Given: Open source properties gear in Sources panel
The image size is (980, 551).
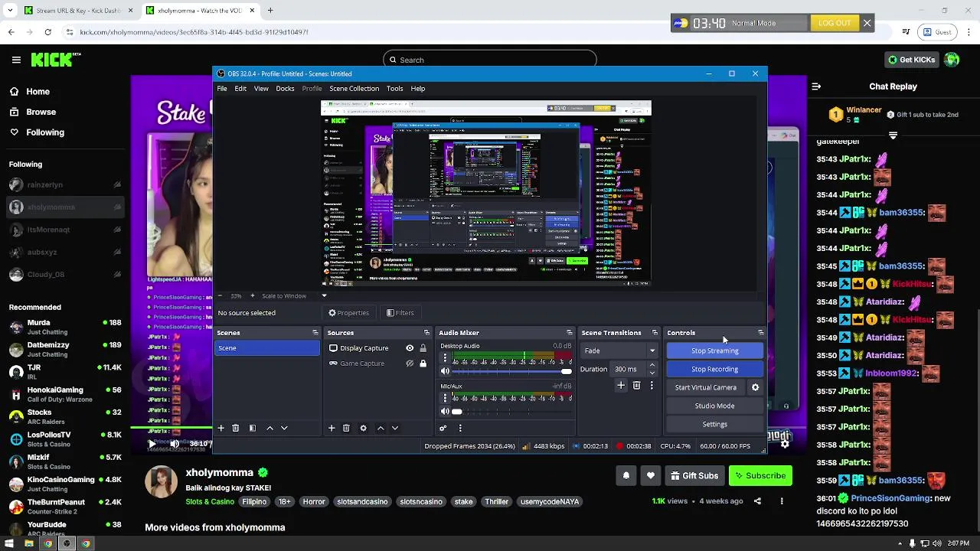Looking at the screenshot, I should click(364, 429).
